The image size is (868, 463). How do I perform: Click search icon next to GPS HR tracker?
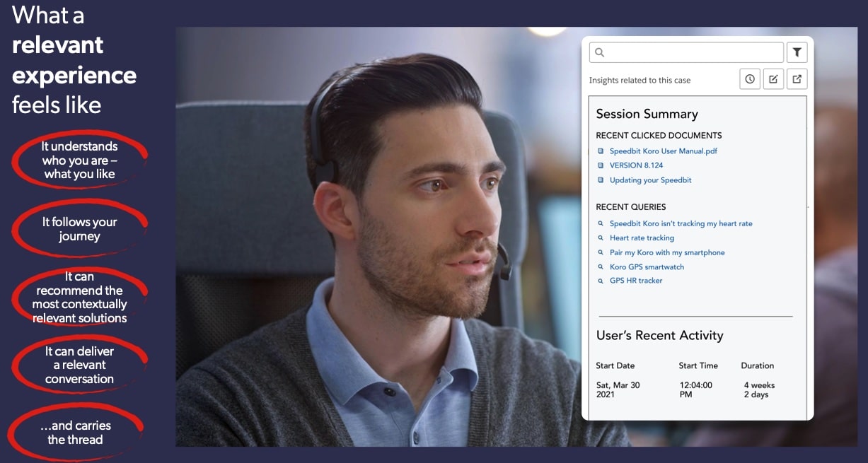click(x=601, y=281)
